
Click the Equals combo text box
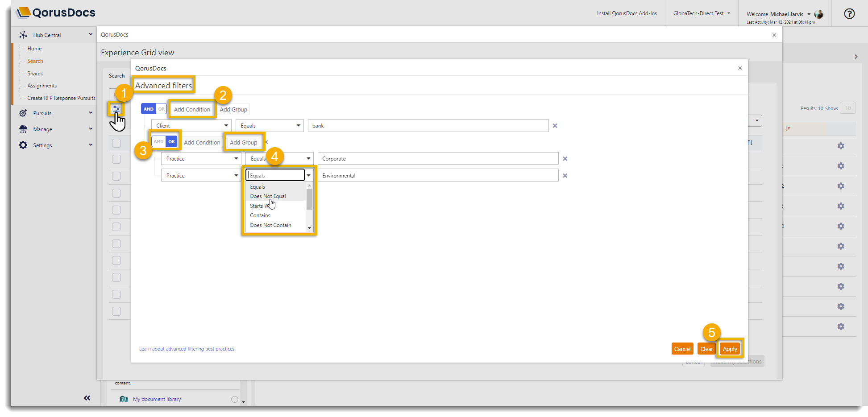coord(275,175)
